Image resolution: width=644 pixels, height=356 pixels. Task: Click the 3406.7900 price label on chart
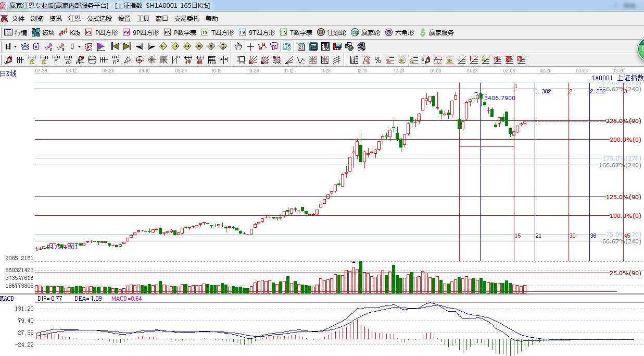pos(499,98)
